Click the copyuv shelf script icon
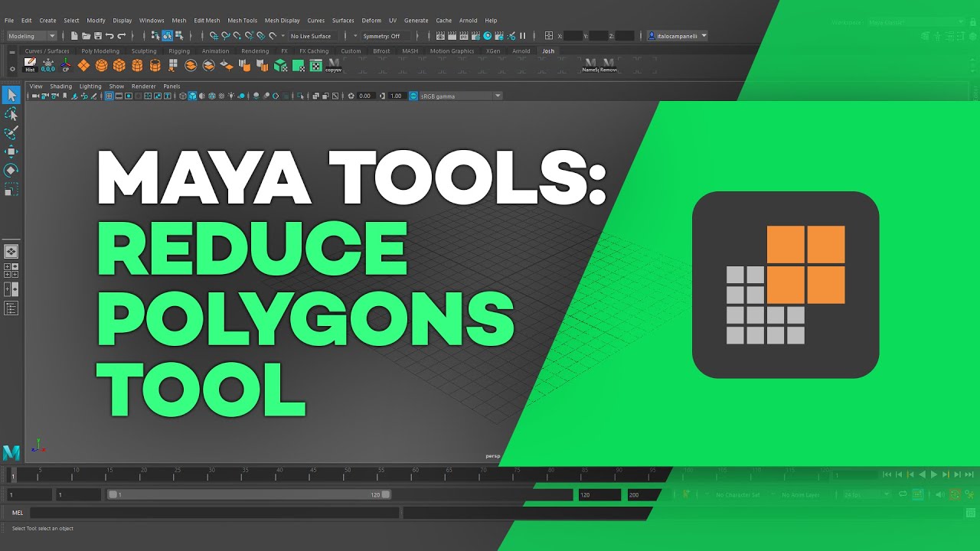This screenshot has height=551, width=980. 333,65
